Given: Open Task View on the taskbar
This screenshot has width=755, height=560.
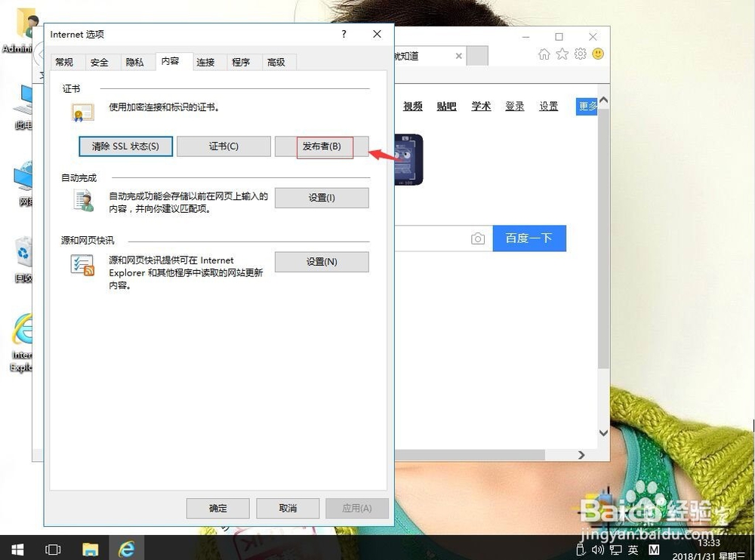Looking at the screenshot, I should point(53,549).
